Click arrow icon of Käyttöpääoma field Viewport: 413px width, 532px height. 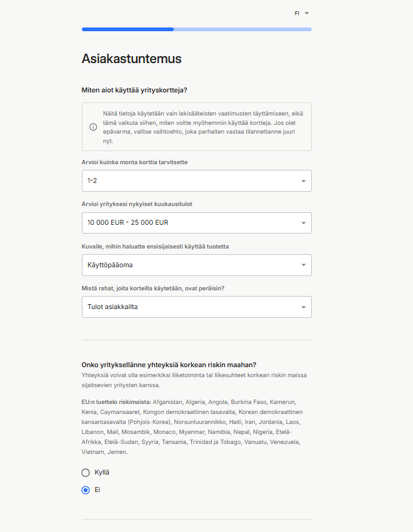click(303, 265)
